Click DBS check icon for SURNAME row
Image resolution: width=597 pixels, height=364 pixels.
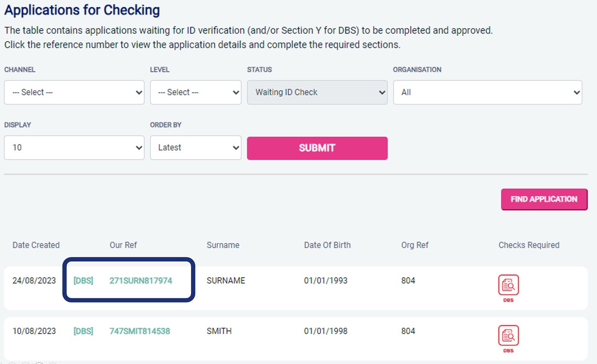[x=508, y=286]
